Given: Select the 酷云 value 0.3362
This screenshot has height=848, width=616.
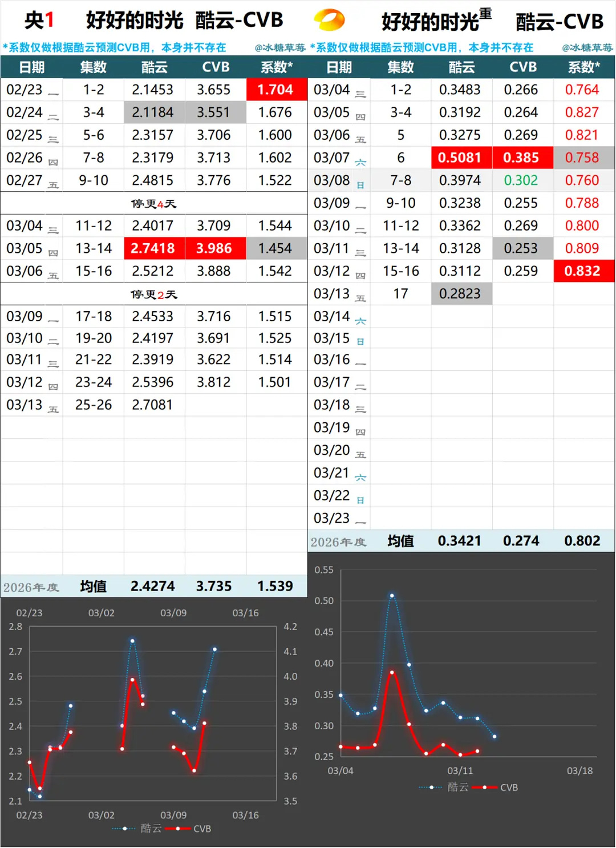Looking at the screenshot, I should 460,226.
